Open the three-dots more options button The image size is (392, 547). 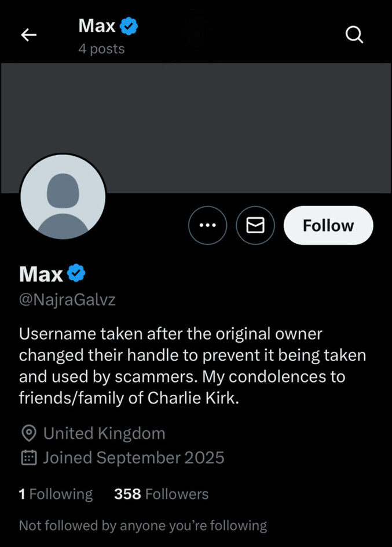[x=207, y=225]
